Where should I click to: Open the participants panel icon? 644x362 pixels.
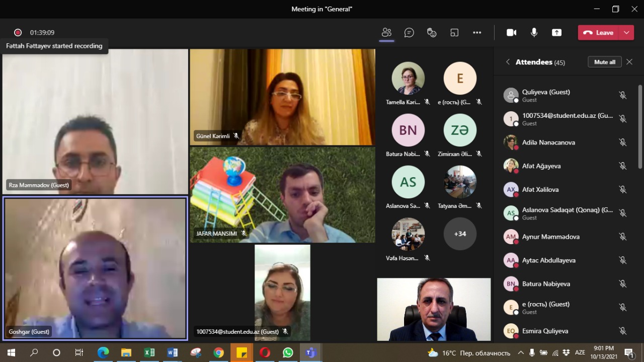(386, 33)
